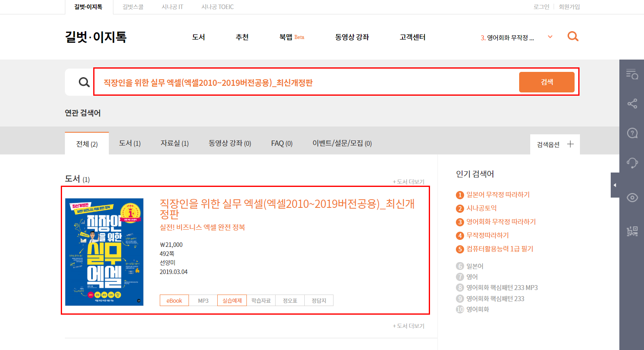Click the QR code icon in sidebar
The width and height of the screenshot is (644, 350).
(632, 231)
